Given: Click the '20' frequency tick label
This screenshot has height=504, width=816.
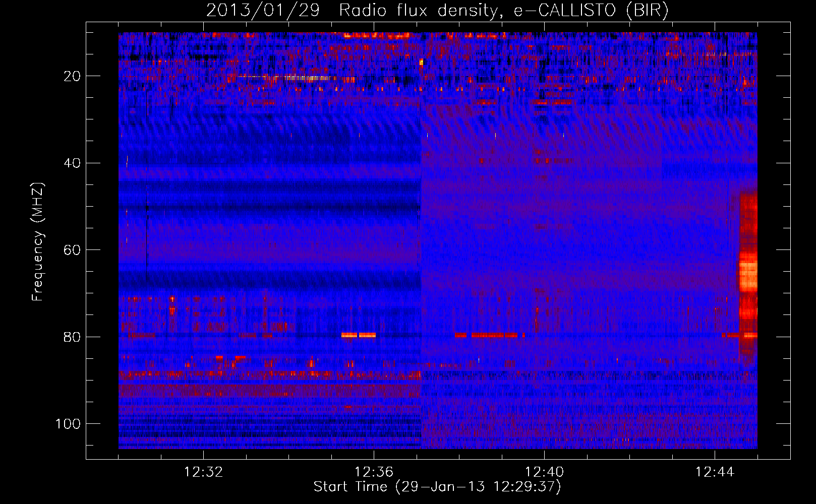Looking at the screenshot, I should pyautogui.click(x=72, y=76).
